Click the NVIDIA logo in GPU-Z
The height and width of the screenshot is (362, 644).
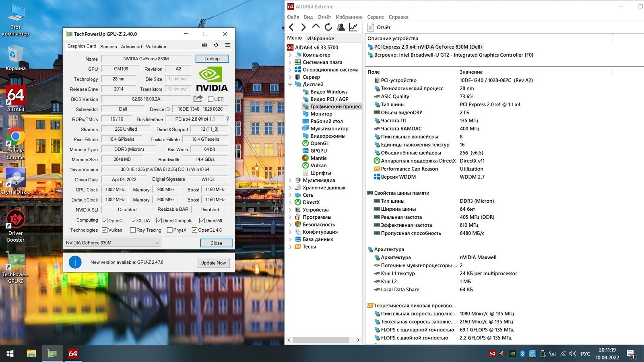(212, 79)
